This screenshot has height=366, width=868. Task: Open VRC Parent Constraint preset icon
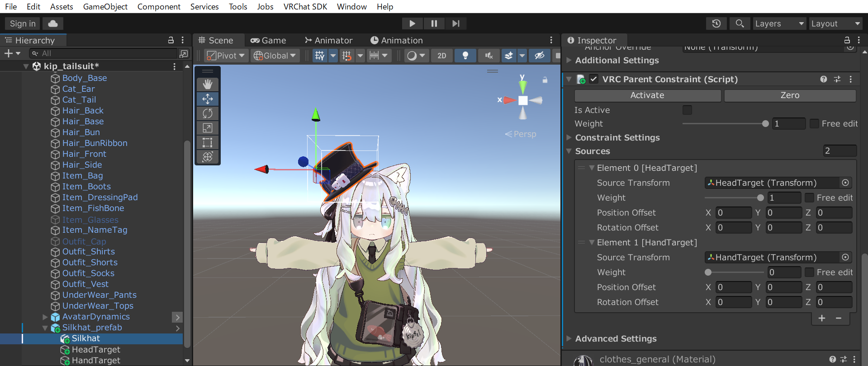point(837,79)
